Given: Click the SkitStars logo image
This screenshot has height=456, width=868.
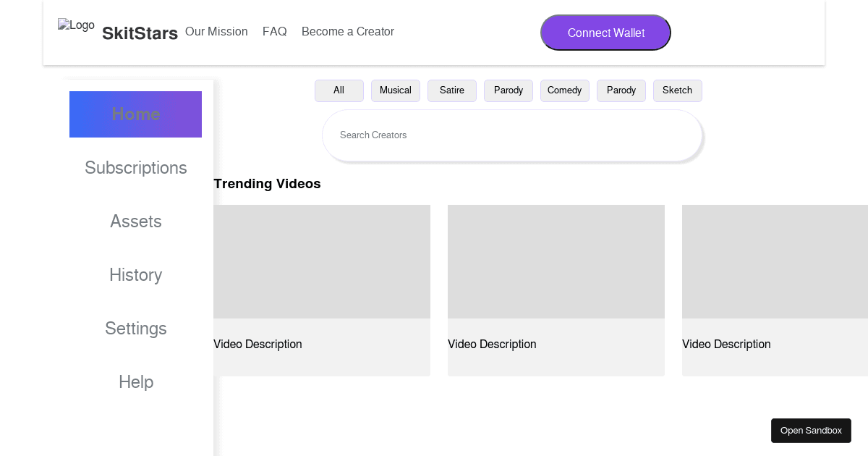Looking at the screenshot, I should click(76, 25).
